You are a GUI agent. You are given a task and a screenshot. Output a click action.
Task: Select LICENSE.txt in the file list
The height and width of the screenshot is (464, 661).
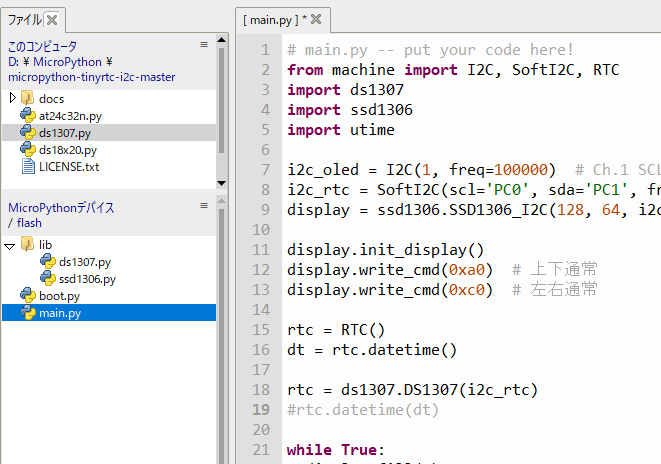[x=69, y=167]
